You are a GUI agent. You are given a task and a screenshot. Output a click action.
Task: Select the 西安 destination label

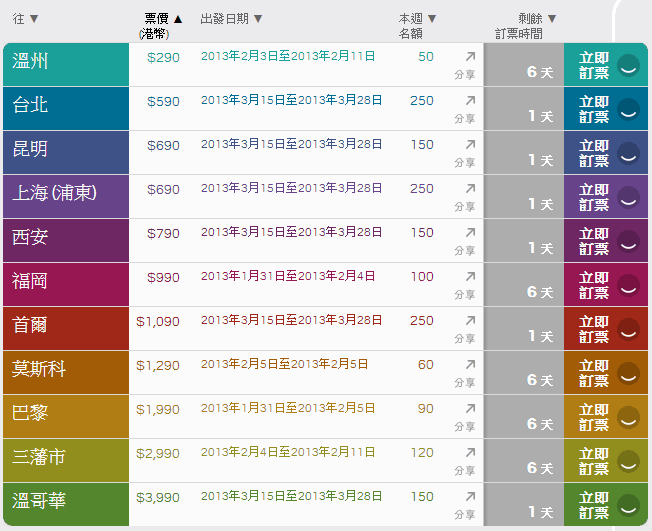coord(30,237)
